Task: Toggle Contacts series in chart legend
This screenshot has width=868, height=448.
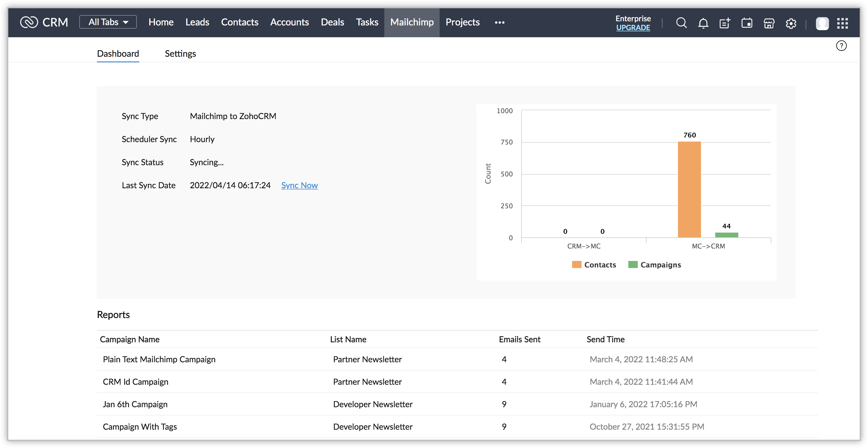Action: click(x=594, y=265)
